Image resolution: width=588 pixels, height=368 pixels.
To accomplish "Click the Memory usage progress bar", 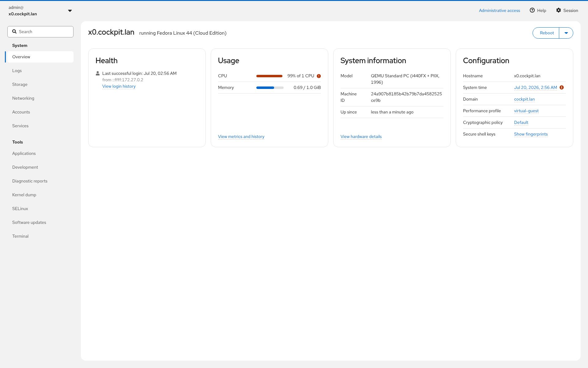I will point(269,88).
